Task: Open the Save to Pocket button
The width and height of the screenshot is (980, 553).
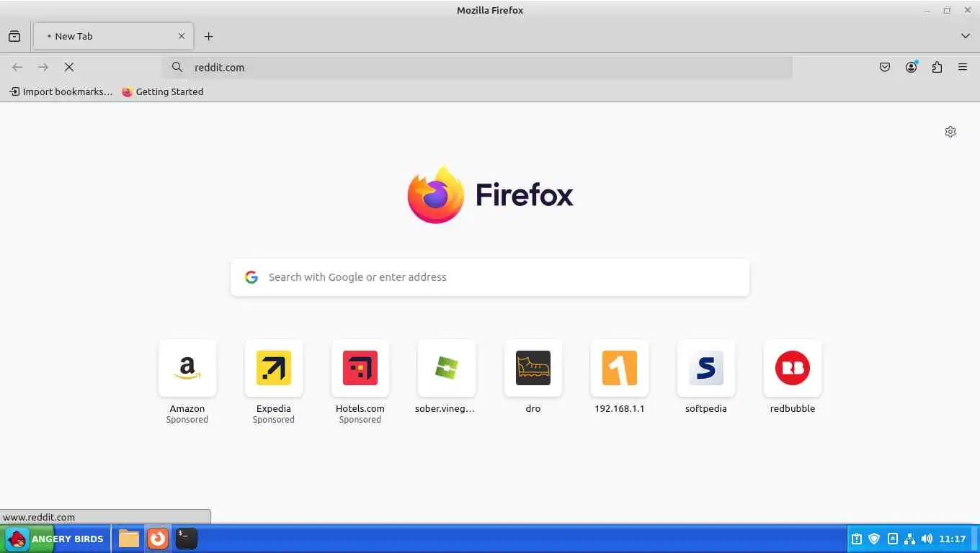Action: tap(885, 67)
